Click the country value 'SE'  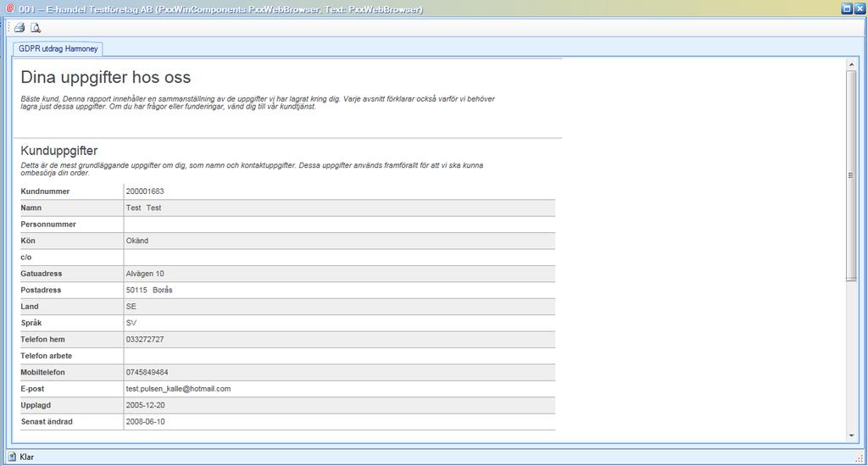[131, 307]
